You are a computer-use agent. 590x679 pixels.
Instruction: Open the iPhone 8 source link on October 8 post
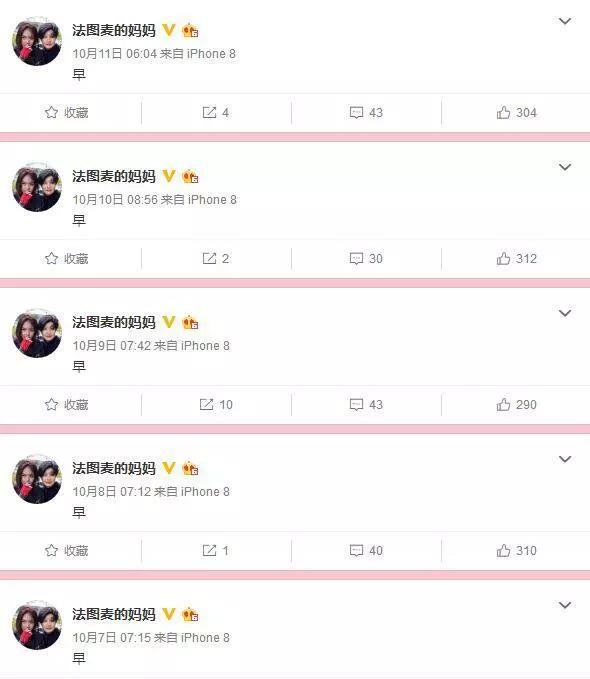coord(205,491)
